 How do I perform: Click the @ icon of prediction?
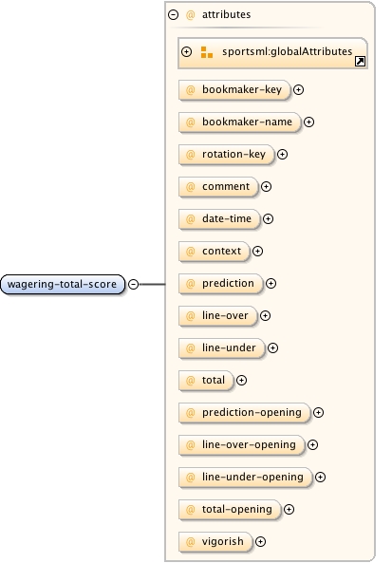190,284
